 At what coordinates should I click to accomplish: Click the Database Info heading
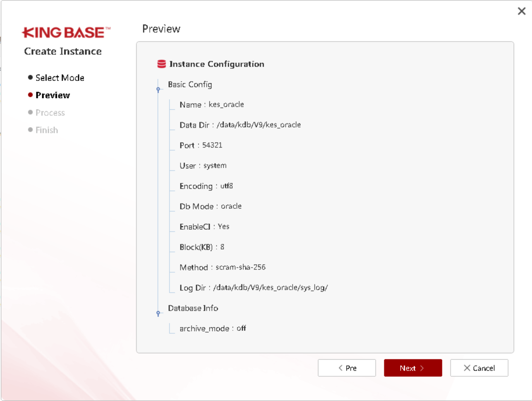(x=193, y=308)
